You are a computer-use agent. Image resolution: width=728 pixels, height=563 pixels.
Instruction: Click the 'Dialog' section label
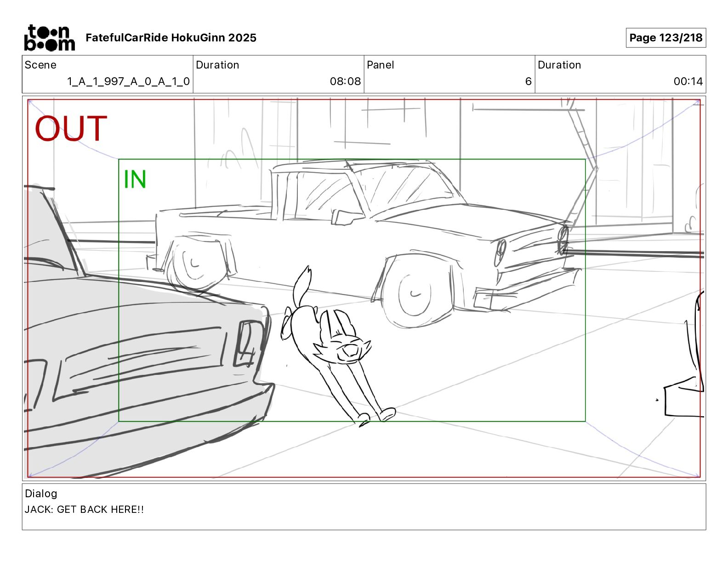41,494
